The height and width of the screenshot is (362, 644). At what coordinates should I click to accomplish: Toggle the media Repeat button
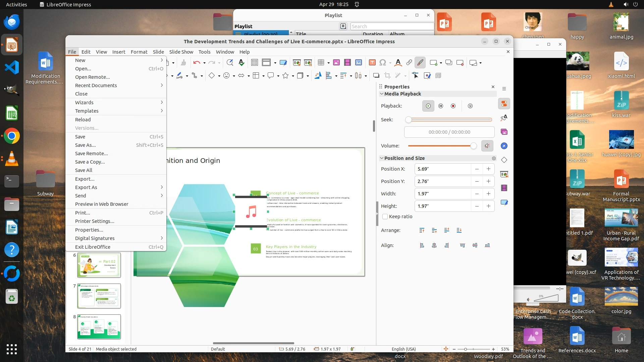tap(470, 106)
